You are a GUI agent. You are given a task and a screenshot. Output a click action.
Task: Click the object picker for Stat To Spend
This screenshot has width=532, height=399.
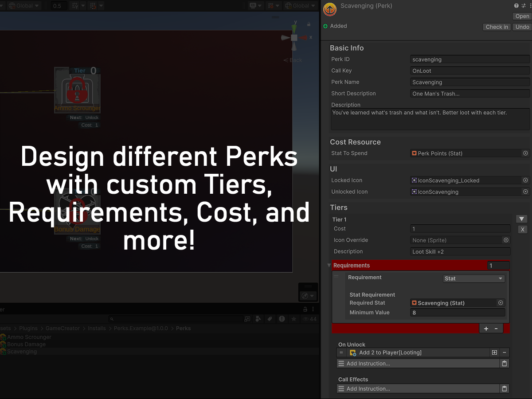525,153
